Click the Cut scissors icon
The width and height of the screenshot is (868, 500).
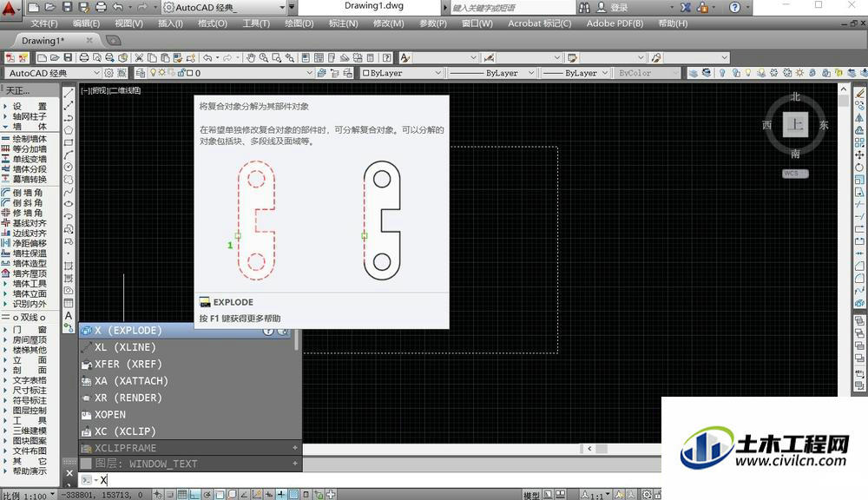(139, 57)
